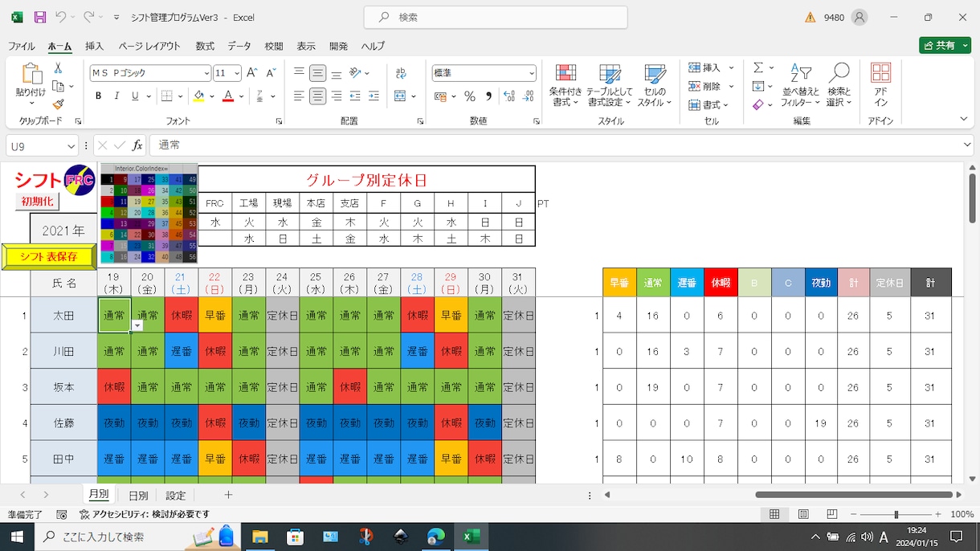
Task: Open the font name dropdown (ＭＳ Ｐゴシック)
Action: pos(206,73)
